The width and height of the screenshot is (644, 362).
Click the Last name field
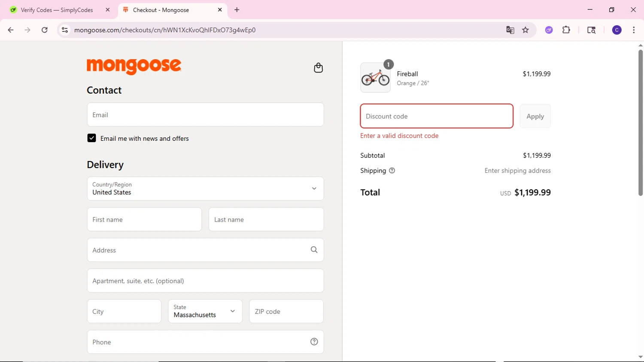[266, 219]
